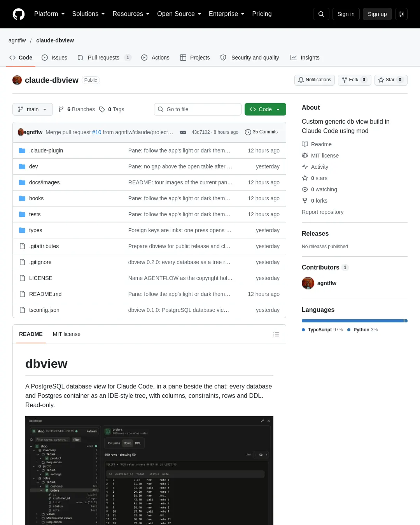Open the Pull requests tab
420x525 pixels.
point(104,58)
